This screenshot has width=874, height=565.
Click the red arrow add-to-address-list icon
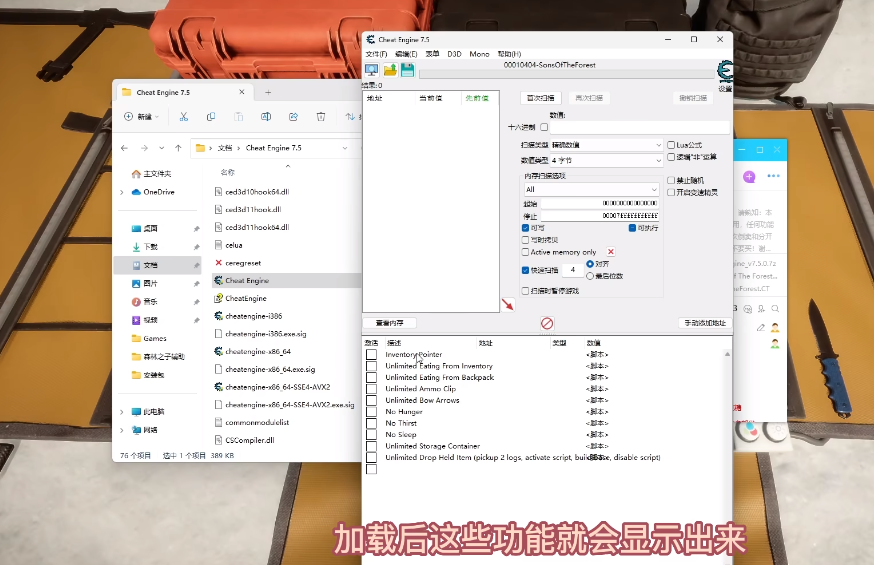point(508,304)
